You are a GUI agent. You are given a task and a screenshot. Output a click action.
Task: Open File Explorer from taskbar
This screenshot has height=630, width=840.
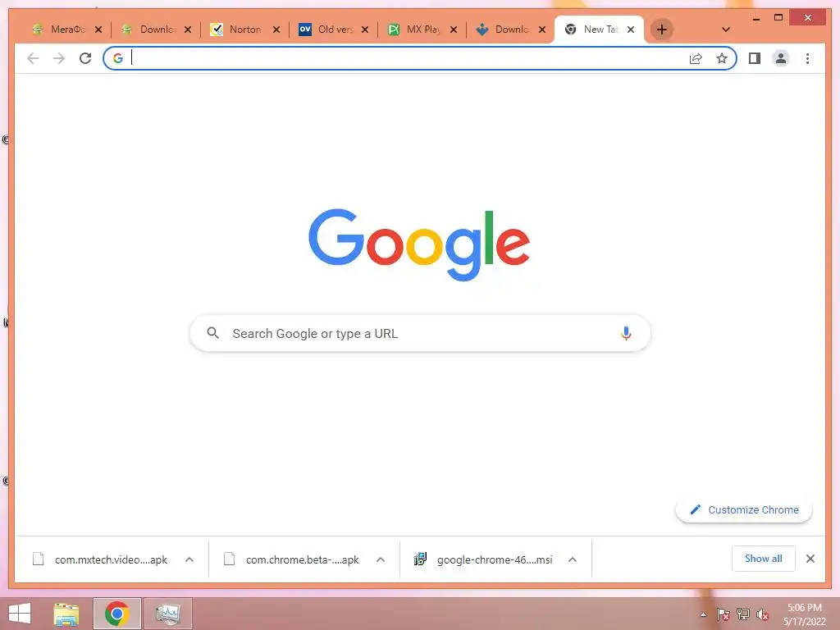pyautogui.click(x=66, y=614)
